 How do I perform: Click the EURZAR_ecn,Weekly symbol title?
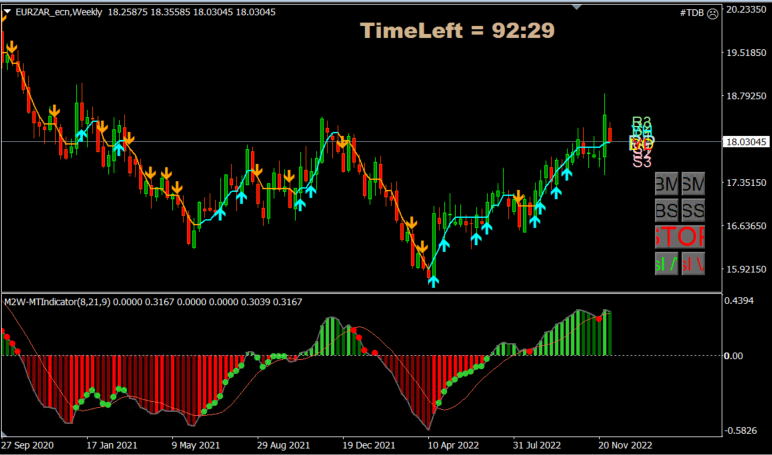[x=57, y=11]
